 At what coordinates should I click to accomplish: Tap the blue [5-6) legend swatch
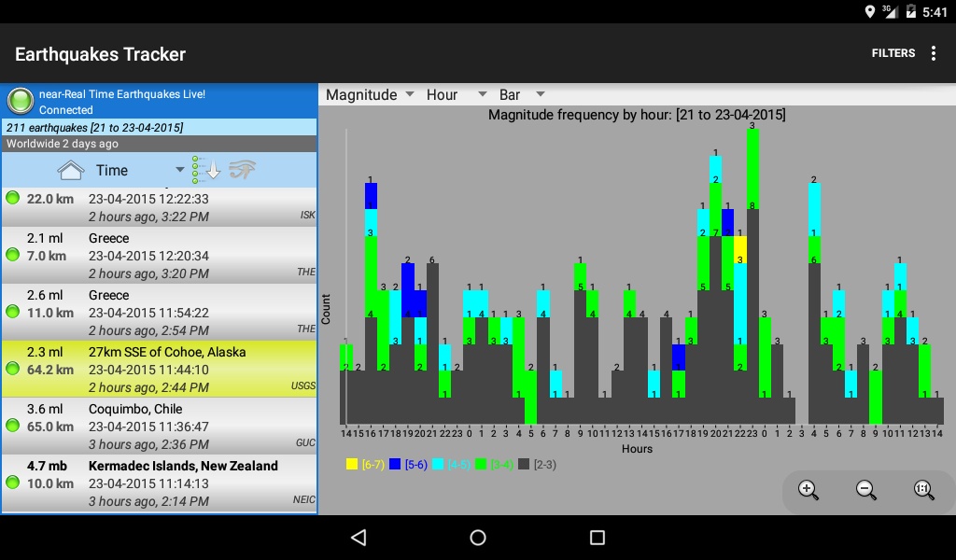395,464
